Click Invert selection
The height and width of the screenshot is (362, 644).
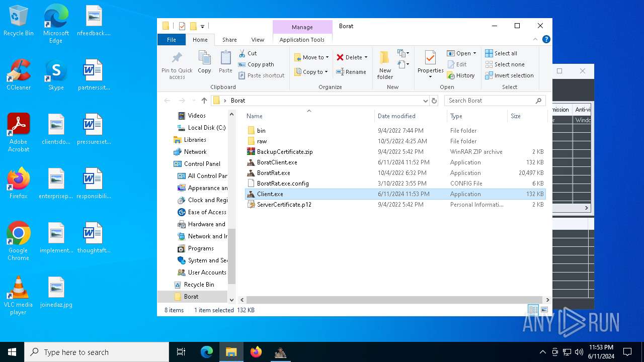509,75
